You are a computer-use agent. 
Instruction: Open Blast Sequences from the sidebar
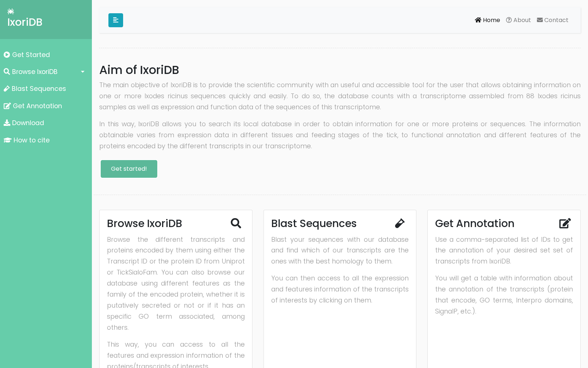point(46,89)
